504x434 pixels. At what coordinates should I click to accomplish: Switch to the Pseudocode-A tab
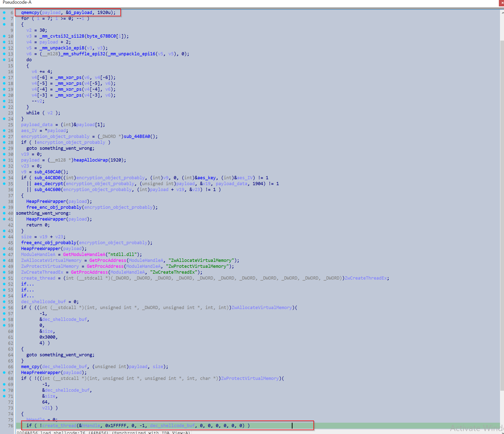click(17, 2)
